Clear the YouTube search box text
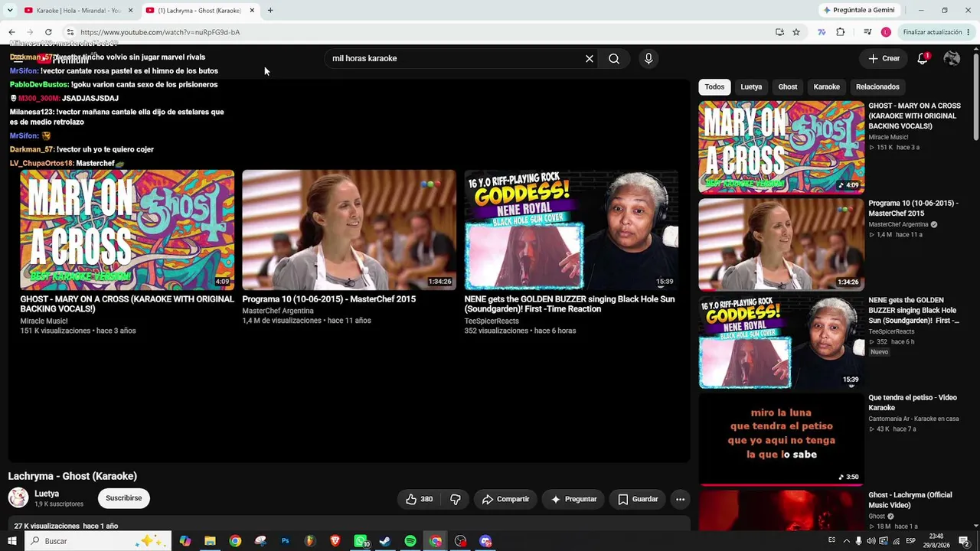This screenshot has width=980, height=551. tap(590, 58)
